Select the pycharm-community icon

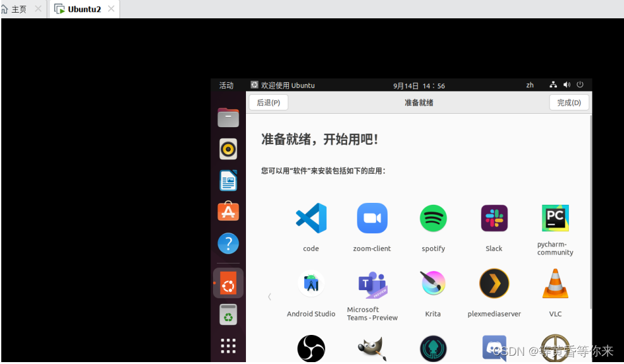[555, 218]
